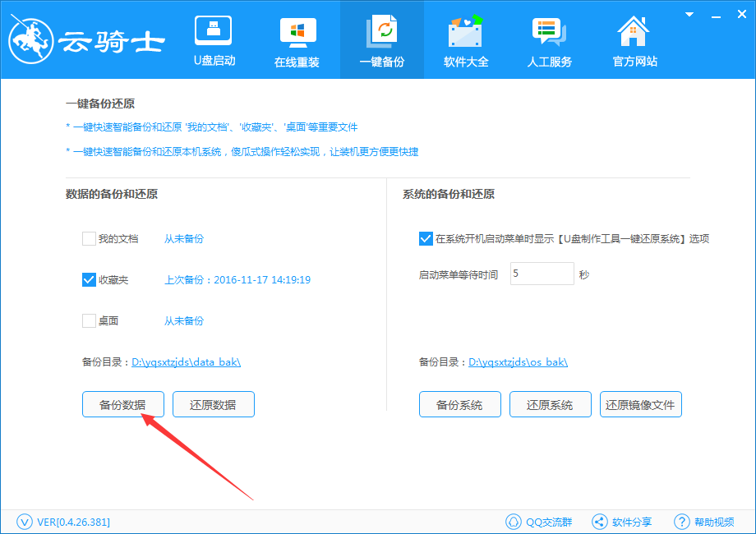Switch to the 人工服务 tab label
Screen dimensions: 756x534
pyautogui.click(x=549, y=62)
